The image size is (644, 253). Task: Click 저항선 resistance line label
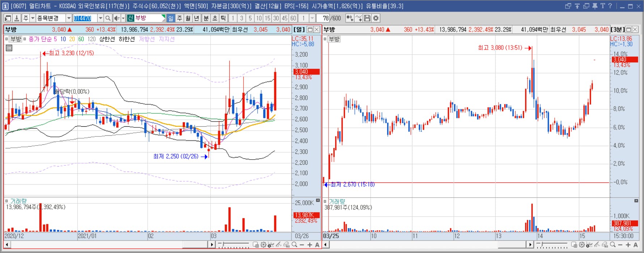[147, 39]
